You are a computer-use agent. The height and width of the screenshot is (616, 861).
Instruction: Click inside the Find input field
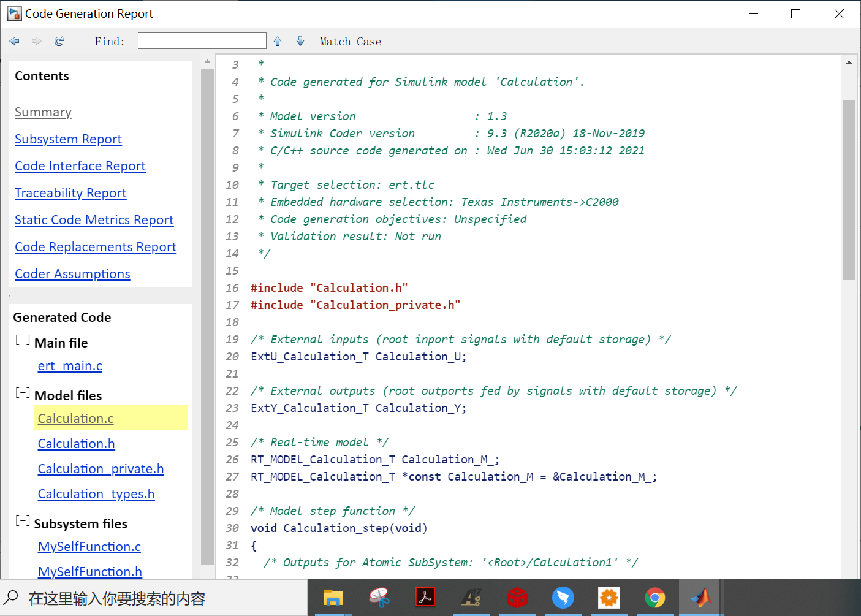tap(202, 40)
